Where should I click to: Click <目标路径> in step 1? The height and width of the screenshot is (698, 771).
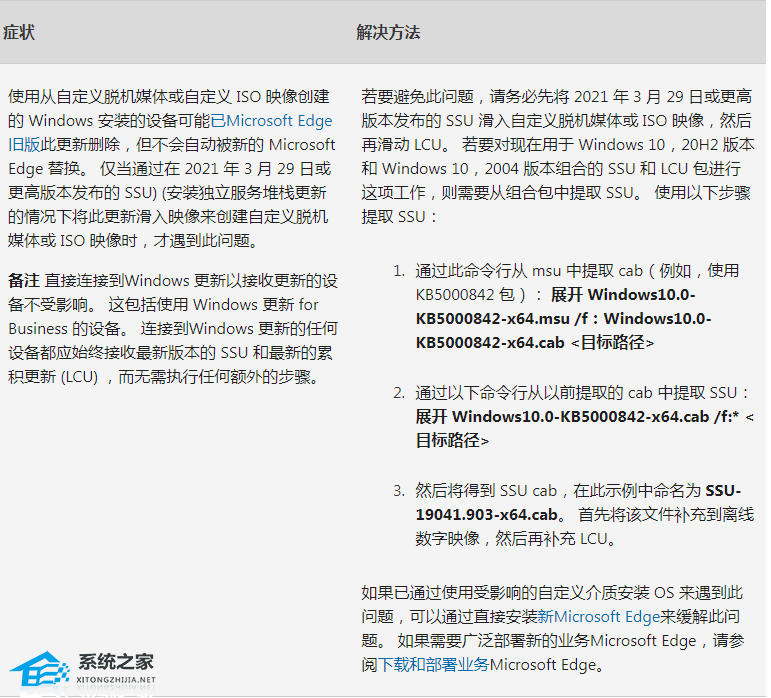point(612,342)
